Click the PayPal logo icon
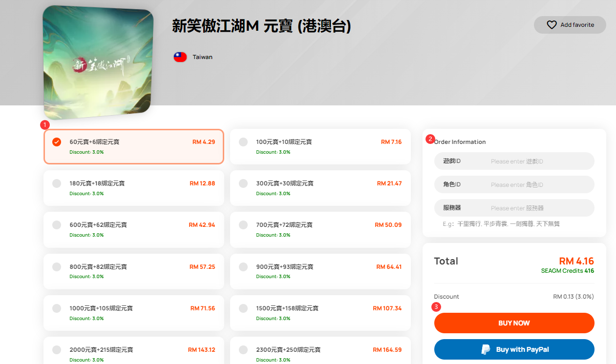616x364 pixels. [x=486, y=349]
